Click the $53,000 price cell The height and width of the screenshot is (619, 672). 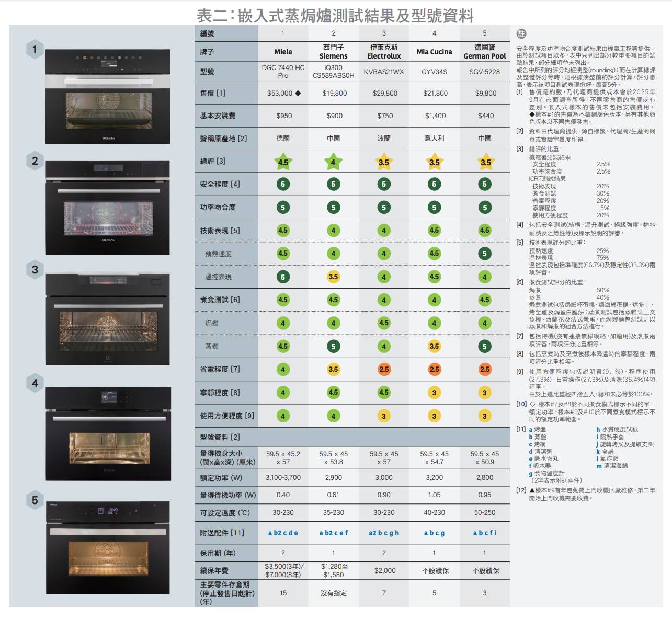(x=283, y=93)
